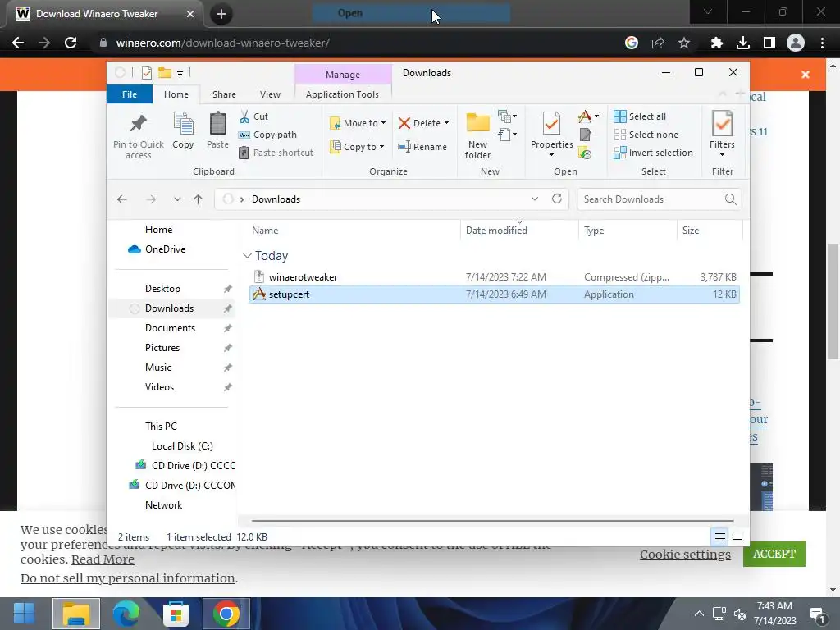Reload the Chrome page
840x630 pixels.
coord(71,43)
